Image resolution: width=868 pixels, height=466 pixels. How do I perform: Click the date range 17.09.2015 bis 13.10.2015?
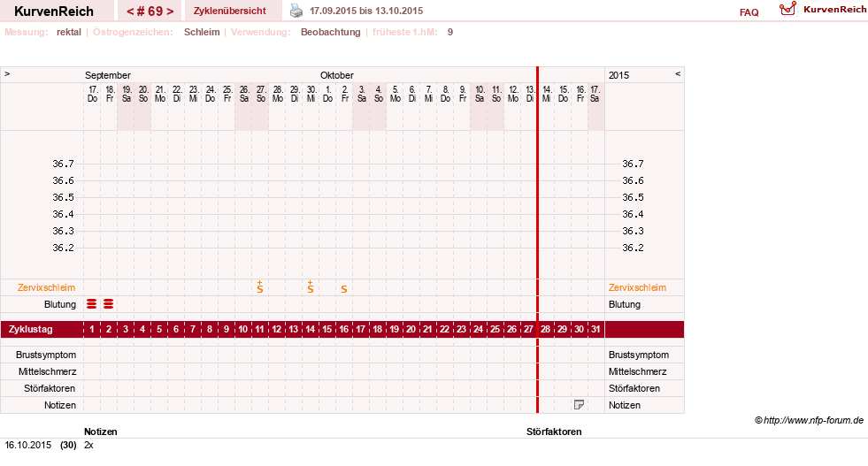coord(366,11)
